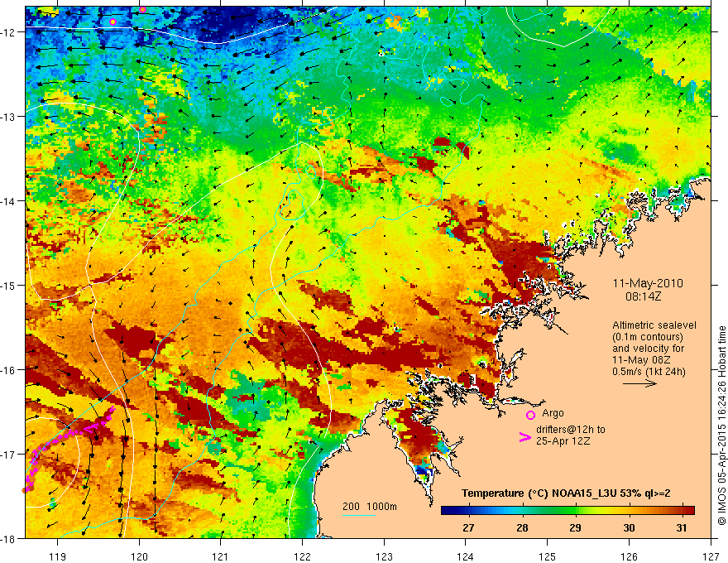This screenshot has width=728, height=563.
Task: Click the temperature color bar scale
Action: point(568,510)
